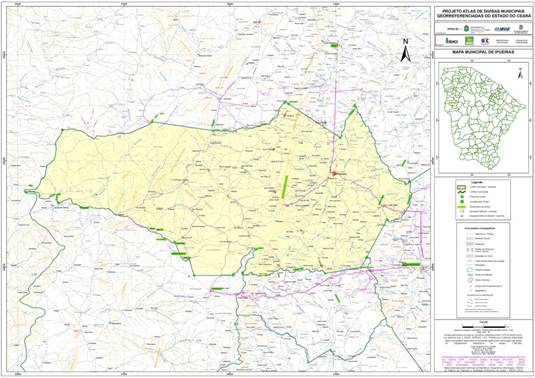Click the red town marker inside the yellow municipality
This screenshot has width=535, height=378.
click(334, 174)
